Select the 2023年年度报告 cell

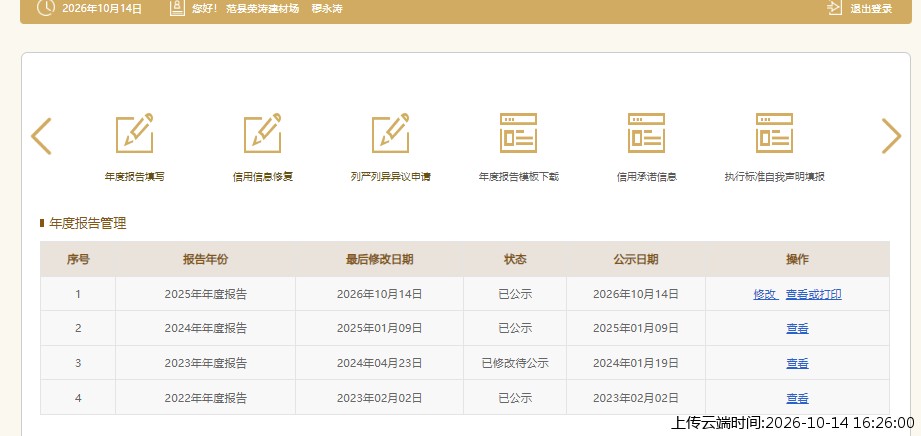coord(206,363)
